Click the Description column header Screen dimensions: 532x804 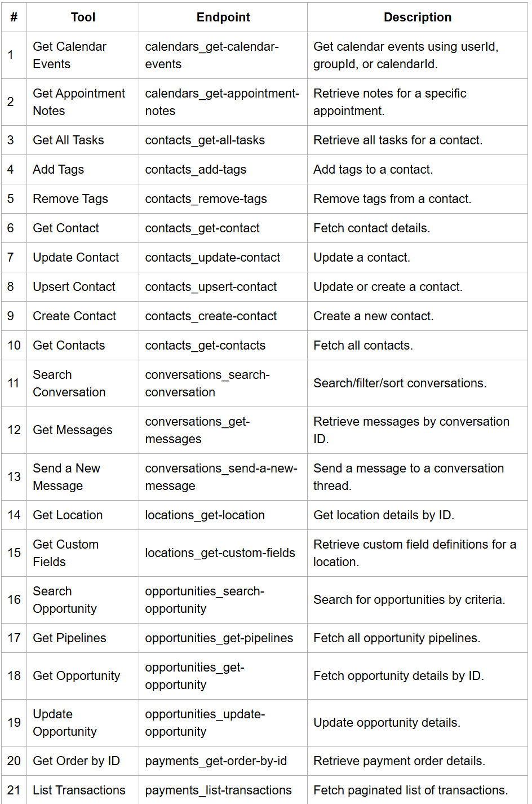click(417, 17)
